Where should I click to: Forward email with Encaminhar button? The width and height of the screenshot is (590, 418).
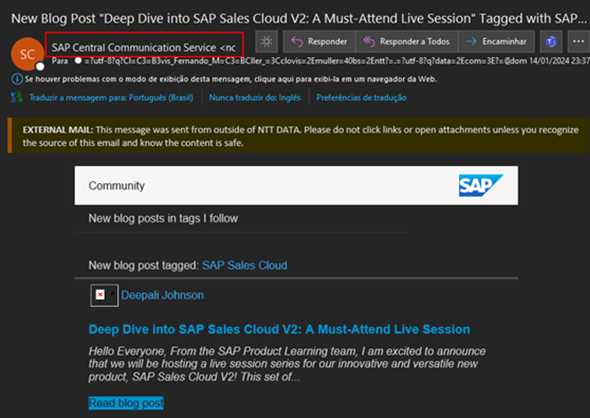(x=496, y=41)
